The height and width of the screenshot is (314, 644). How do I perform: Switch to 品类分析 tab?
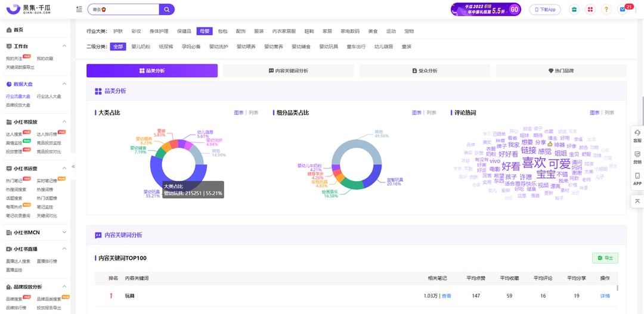152,70
